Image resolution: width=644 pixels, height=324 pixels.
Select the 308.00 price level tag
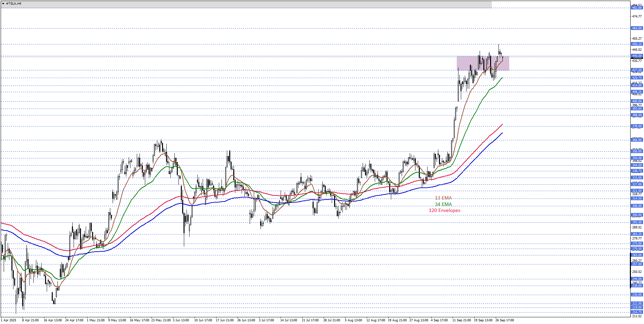[x=637, y=206]
